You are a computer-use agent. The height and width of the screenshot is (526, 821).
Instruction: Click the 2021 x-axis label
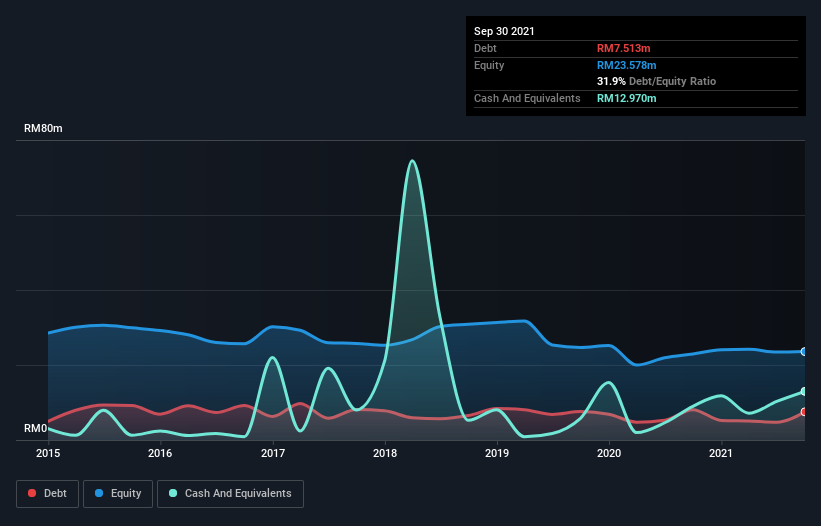720,453
